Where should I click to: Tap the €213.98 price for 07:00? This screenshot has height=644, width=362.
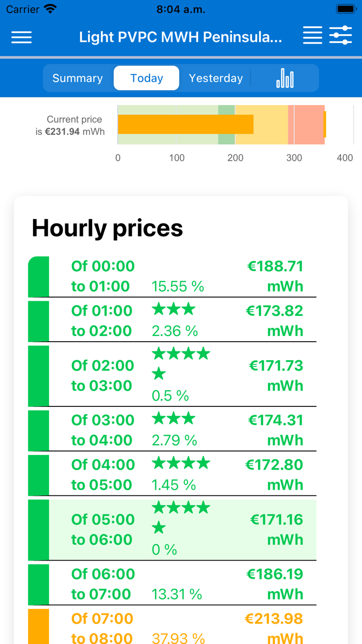click(275, 619)
